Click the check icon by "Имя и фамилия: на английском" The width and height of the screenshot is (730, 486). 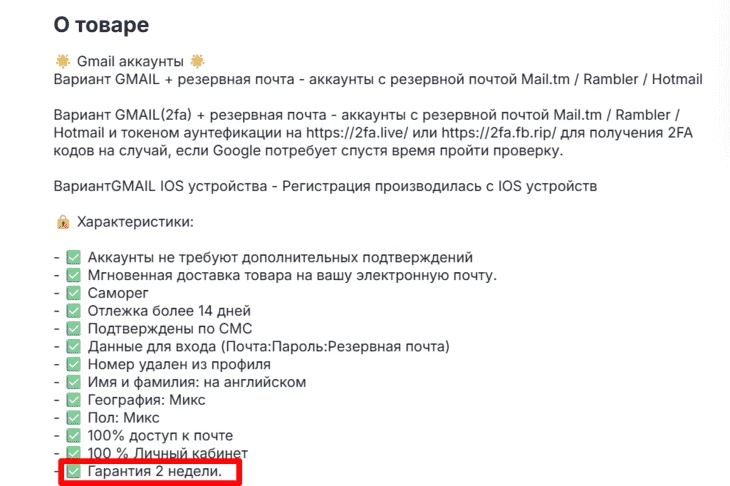click(x=73, y=382)
